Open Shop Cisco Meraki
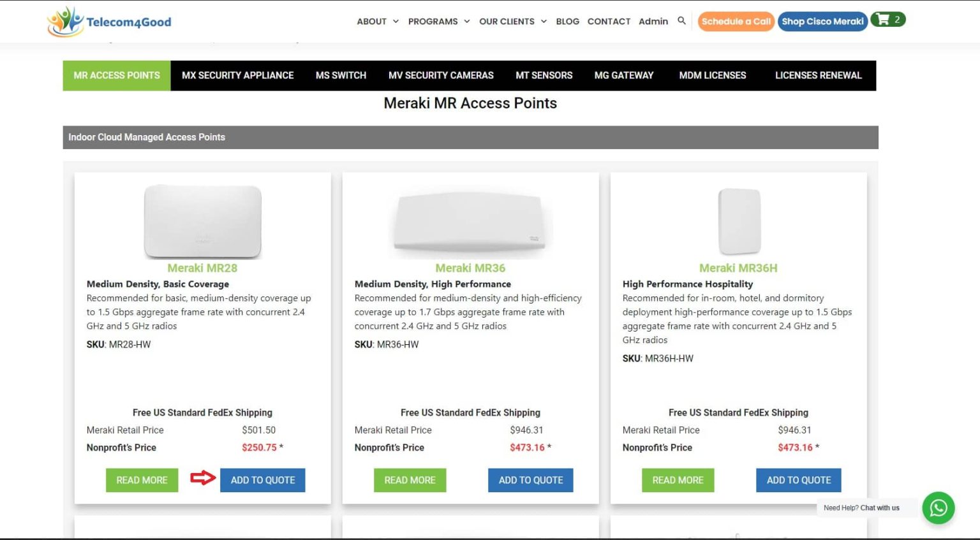The width and height of the screenshot is (980, 540). (822, 21)
